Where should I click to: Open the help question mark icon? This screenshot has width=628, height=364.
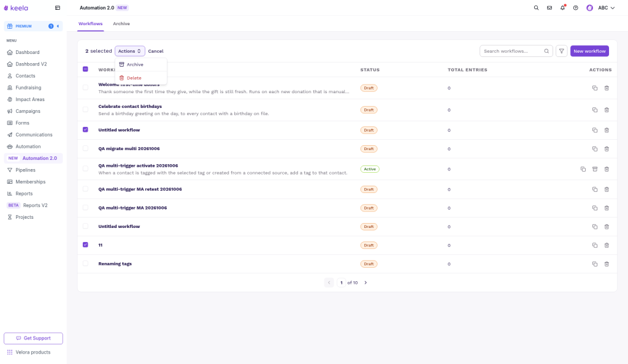click(575, 7)
